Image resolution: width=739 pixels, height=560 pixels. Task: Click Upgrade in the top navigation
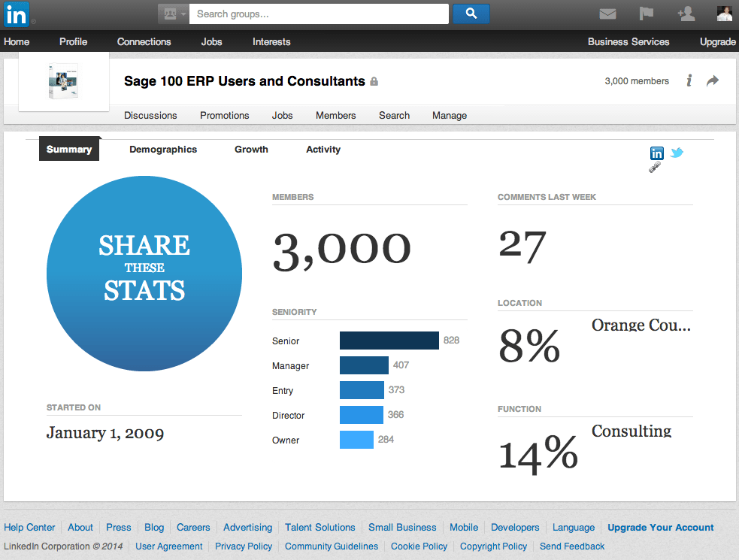pos(718,42)
